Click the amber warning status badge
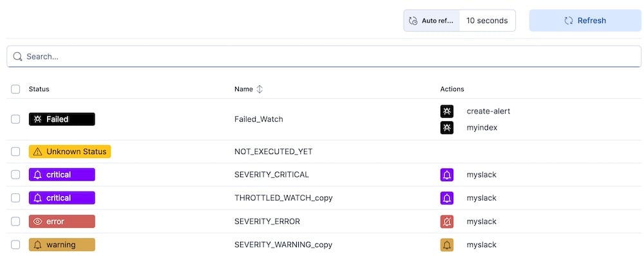The image size is (644, 256). pos(62,245)
